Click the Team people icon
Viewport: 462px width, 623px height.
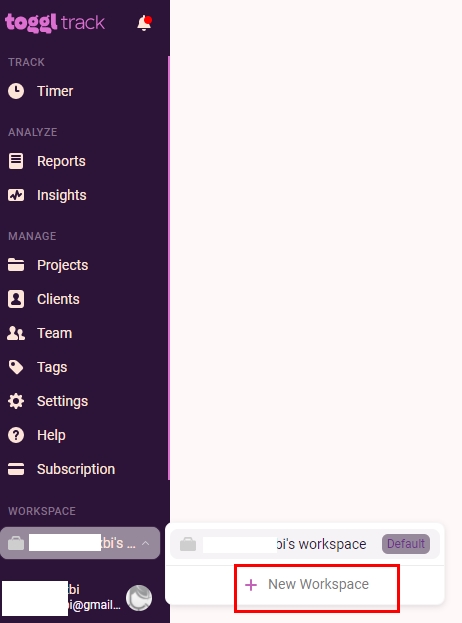tap(16, 333)
